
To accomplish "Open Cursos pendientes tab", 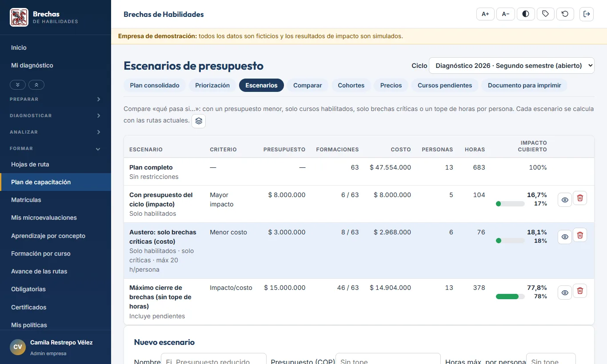I will point(445,85).
